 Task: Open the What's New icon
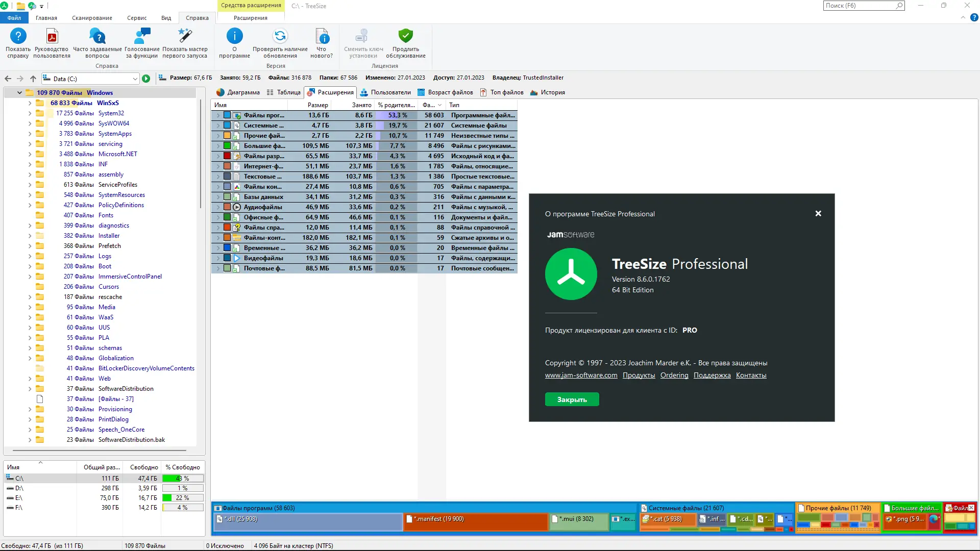pyautogui.click(x=322, y=37)
